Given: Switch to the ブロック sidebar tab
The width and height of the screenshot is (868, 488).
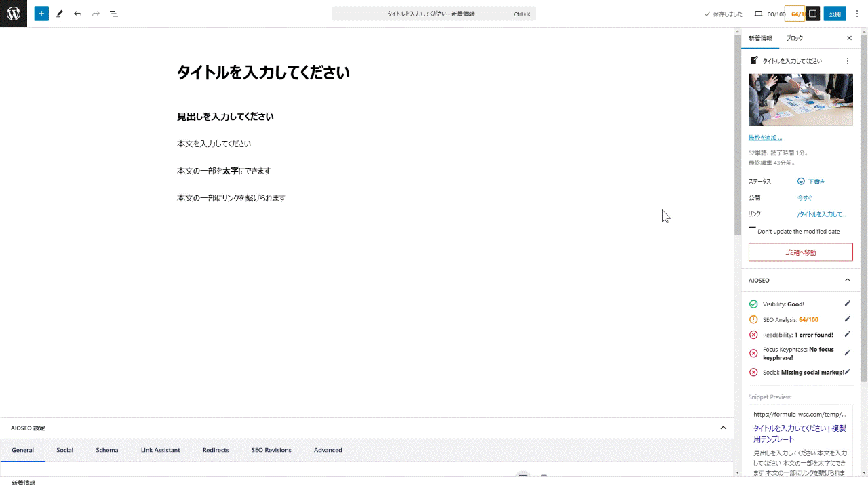Looking at the screenshot, I should coord(795,38).
